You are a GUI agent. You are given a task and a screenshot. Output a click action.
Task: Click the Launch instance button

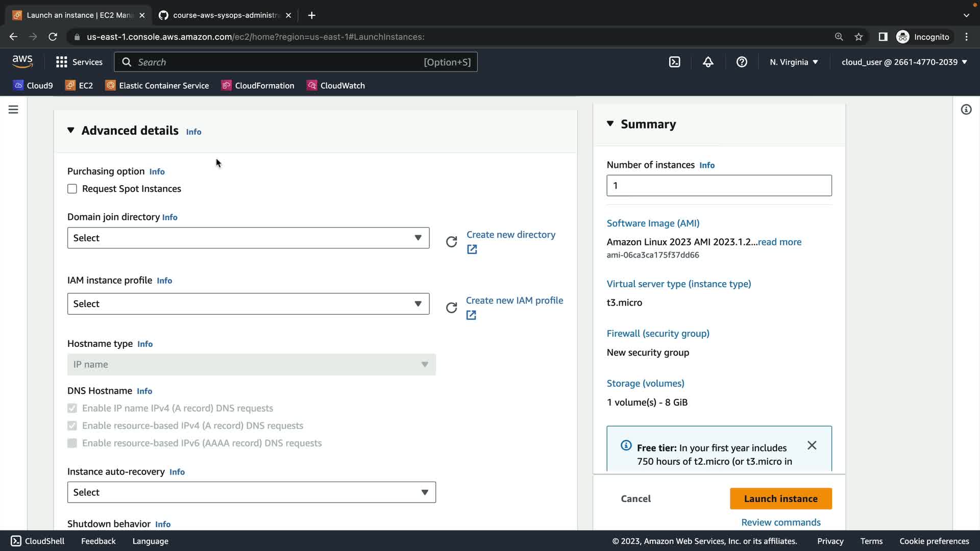pos(780,498)
